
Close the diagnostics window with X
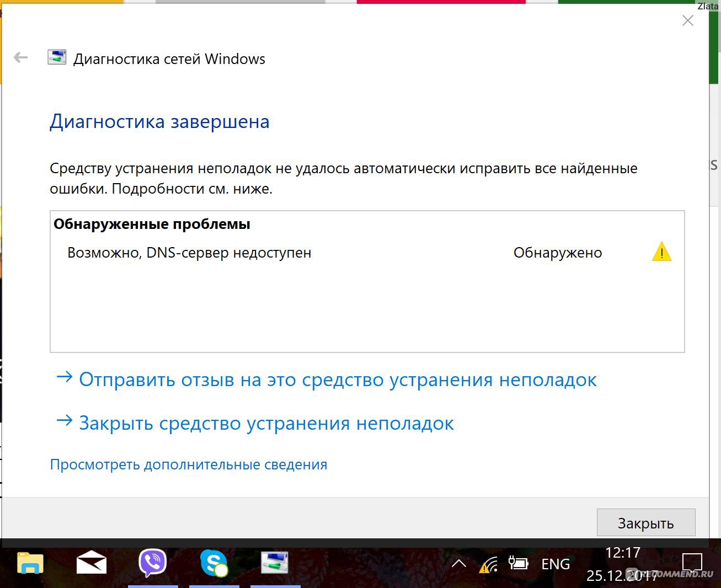688,21
